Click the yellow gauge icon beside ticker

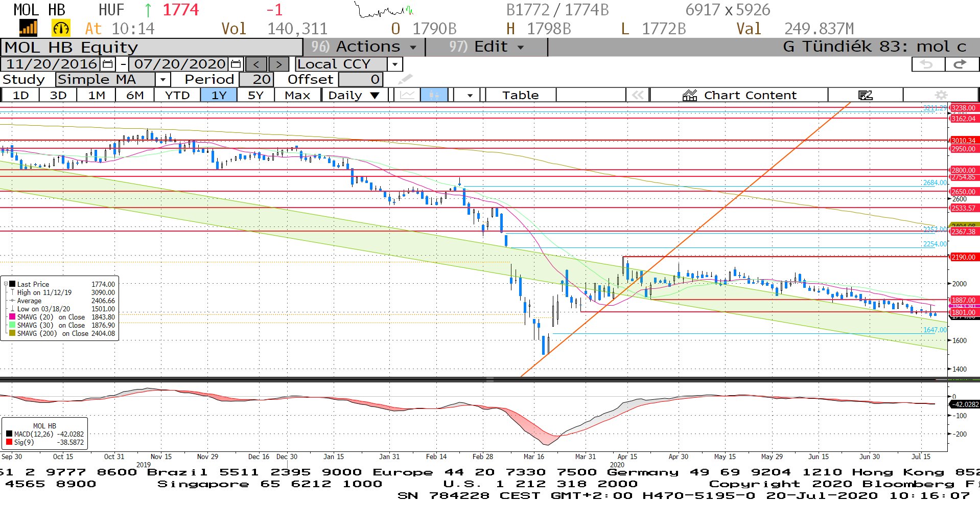tap(61, 28)
